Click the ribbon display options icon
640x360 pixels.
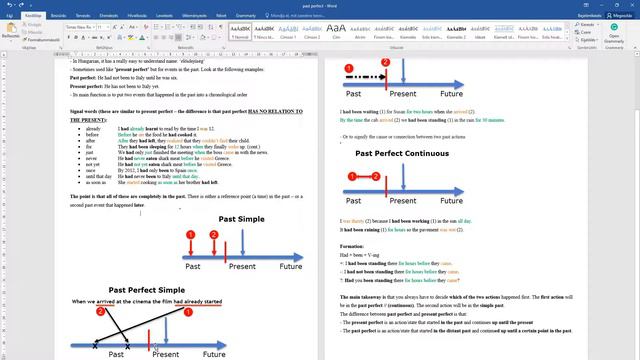pos(586,5)
